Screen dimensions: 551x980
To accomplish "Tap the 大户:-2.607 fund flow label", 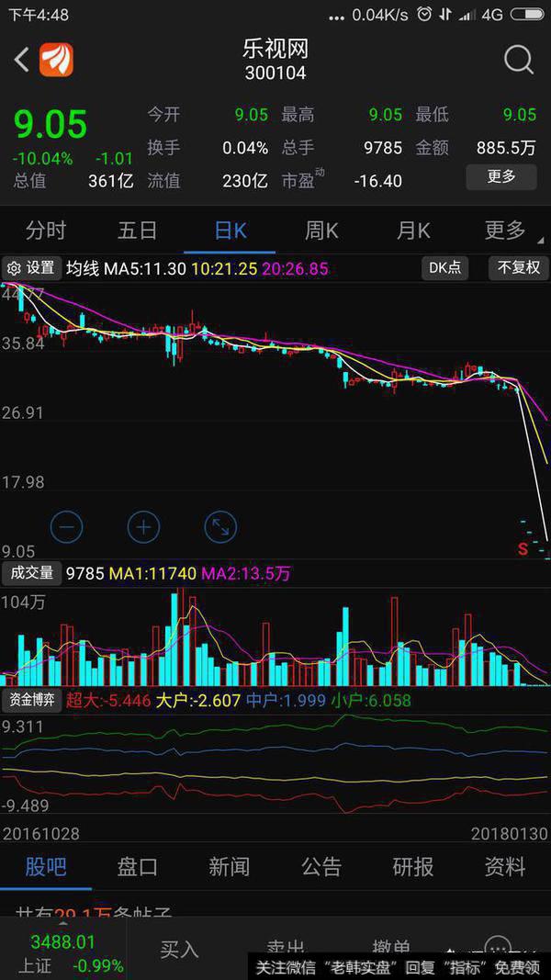I will tap(198, 701).
